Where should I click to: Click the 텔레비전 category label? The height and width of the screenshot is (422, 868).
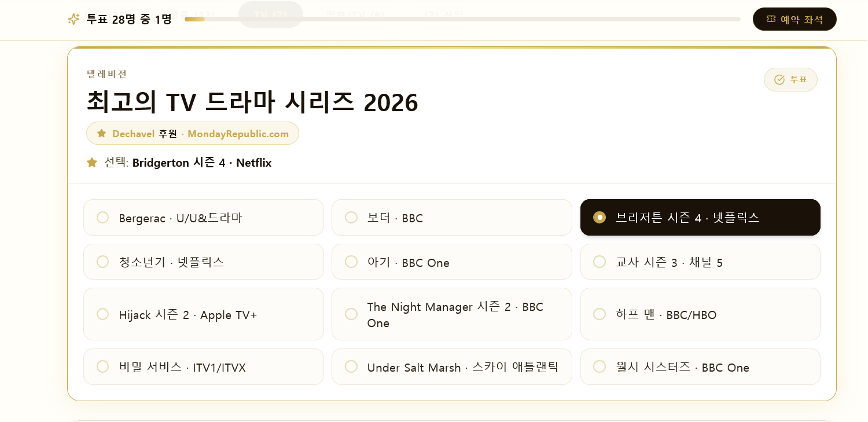pyautogui.click(x=107, y=74)
